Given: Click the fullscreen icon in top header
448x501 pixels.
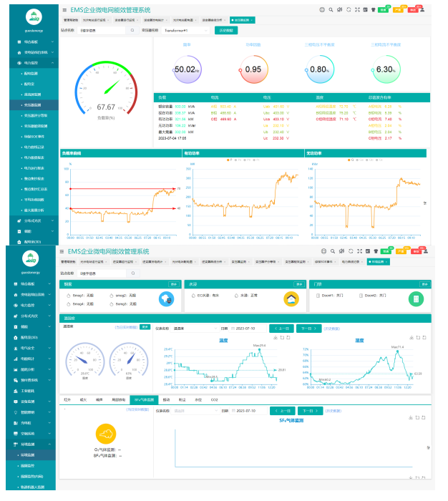Looking at the screenshot, I should click(x=357, y=10).
